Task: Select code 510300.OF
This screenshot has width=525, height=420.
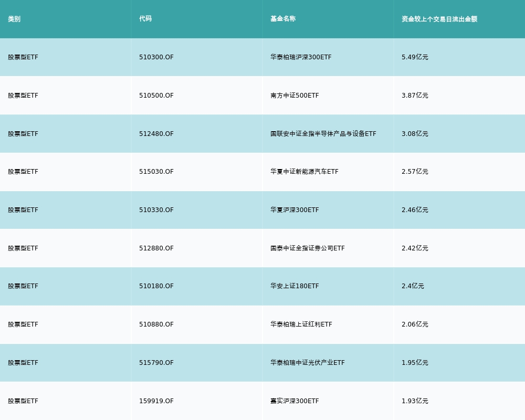Action: 156,57
